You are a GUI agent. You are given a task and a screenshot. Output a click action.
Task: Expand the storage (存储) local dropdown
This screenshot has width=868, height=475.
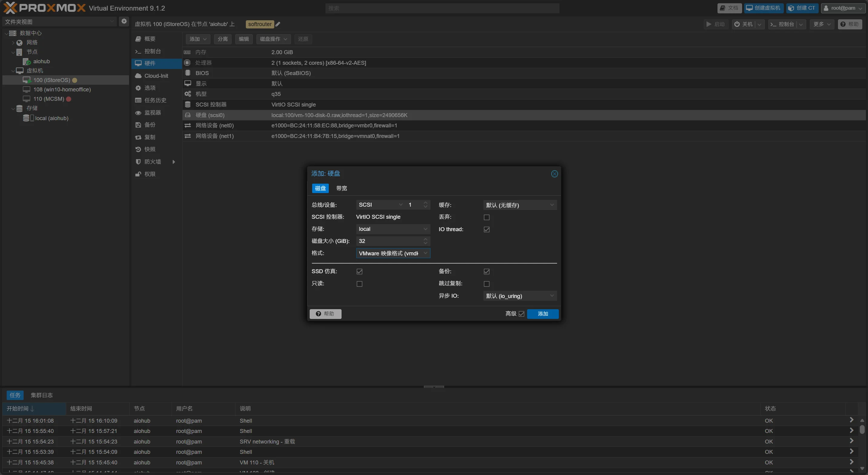point(393,229)
